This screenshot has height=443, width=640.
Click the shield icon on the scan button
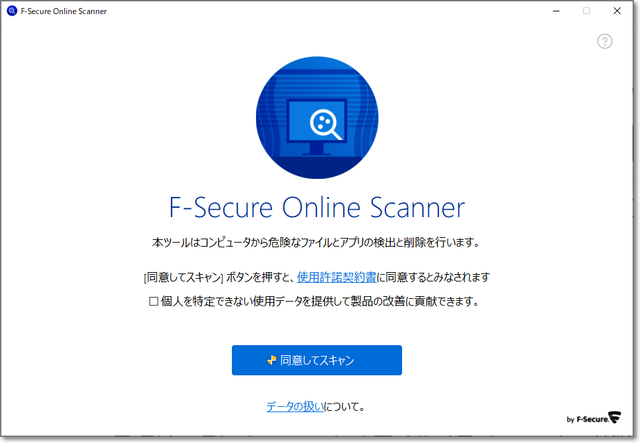271,360
